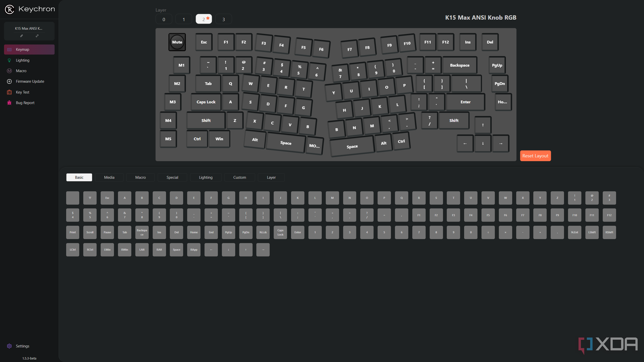
Task: Switch to the Media keymap category
Action: coord(109,177)
